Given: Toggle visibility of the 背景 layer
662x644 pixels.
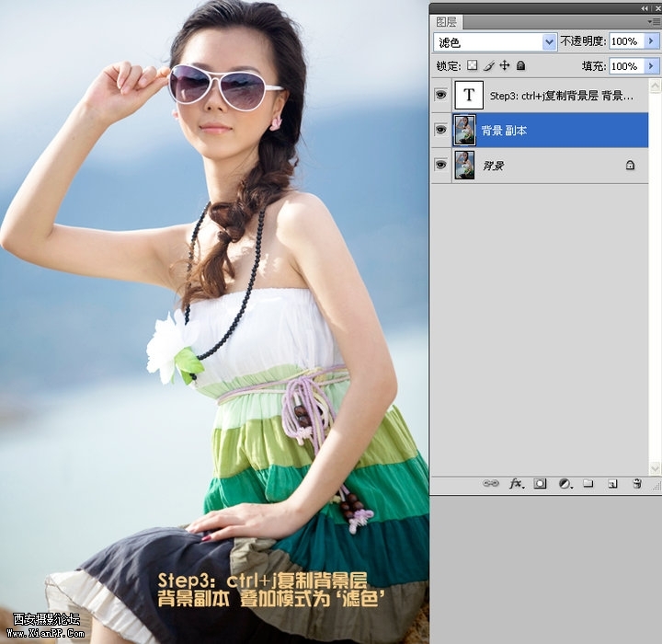Looking at the screenshot, I should 441,165.
